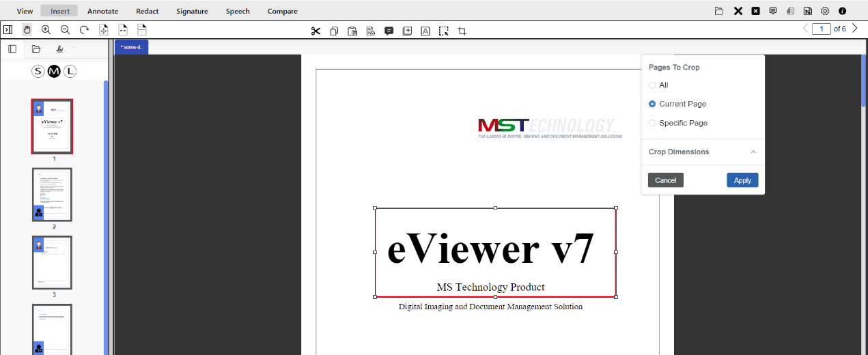
Task: Open a file with top-right folder icon
Action: pyautogui.click(x=719, y=11)
